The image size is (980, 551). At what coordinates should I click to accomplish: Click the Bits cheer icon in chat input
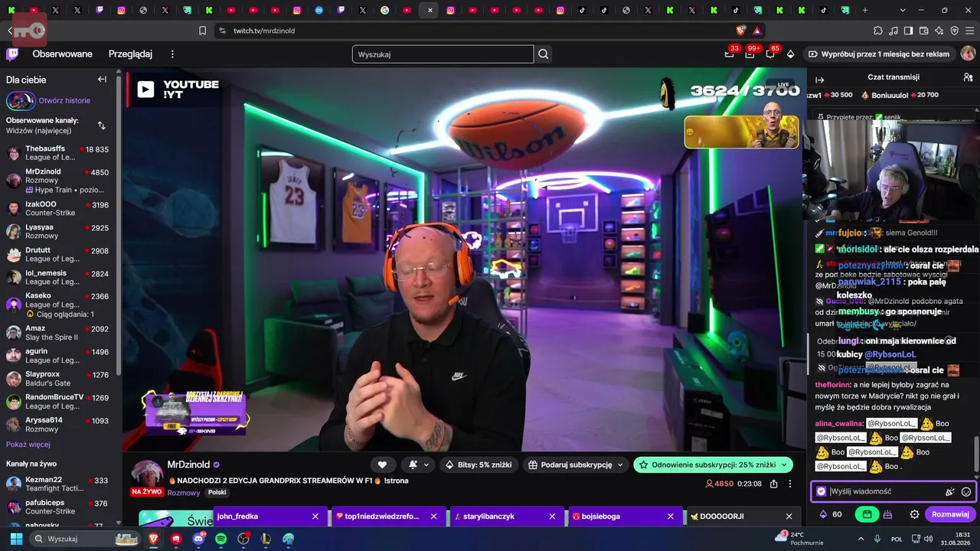949,492
